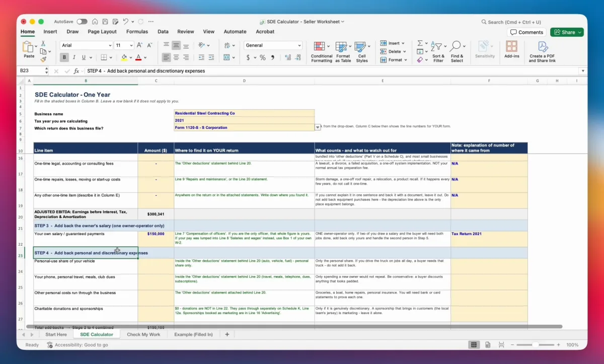
Task: Open the Comments pane
Action: 526,32
